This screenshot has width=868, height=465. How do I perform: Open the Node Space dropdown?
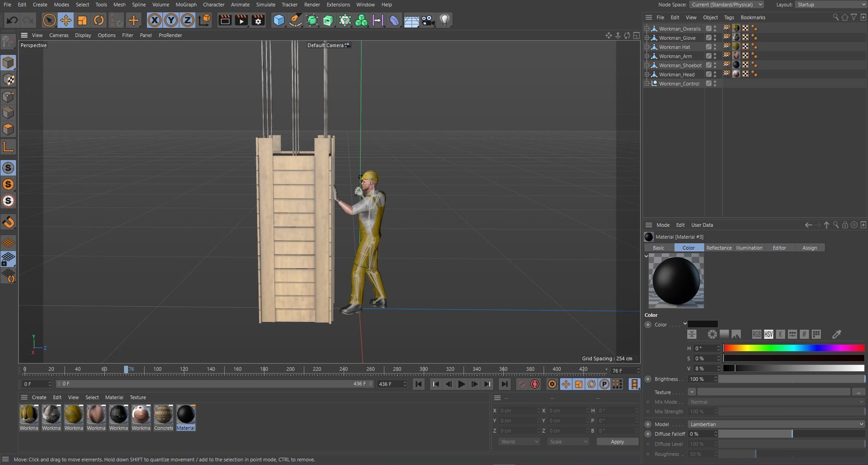pos(727,5)
